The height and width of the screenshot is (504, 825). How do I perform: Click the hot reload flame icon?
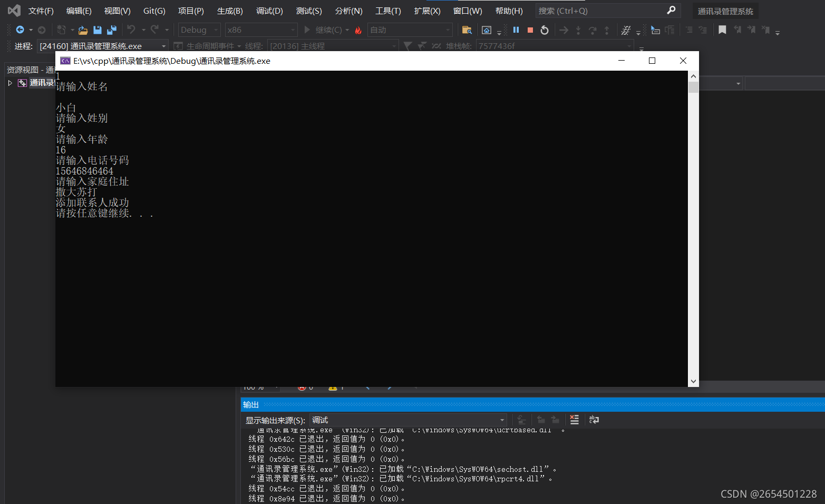pos(358,30)
